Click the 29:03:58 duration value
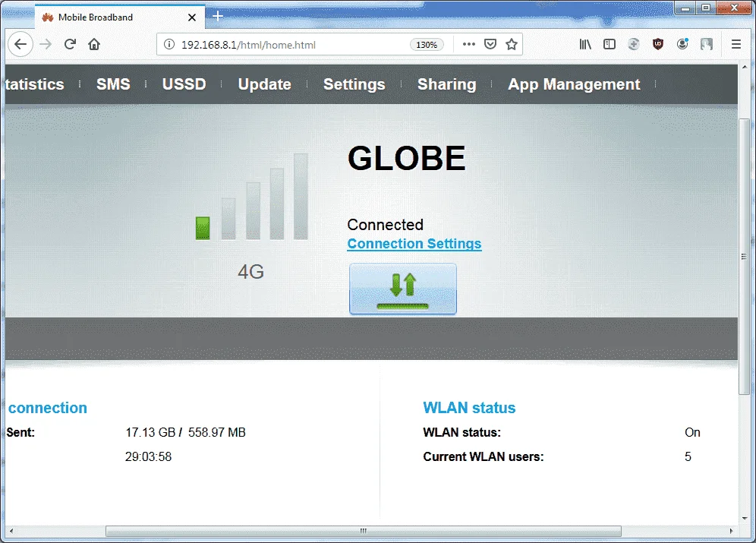 click(x=149, y=456)
